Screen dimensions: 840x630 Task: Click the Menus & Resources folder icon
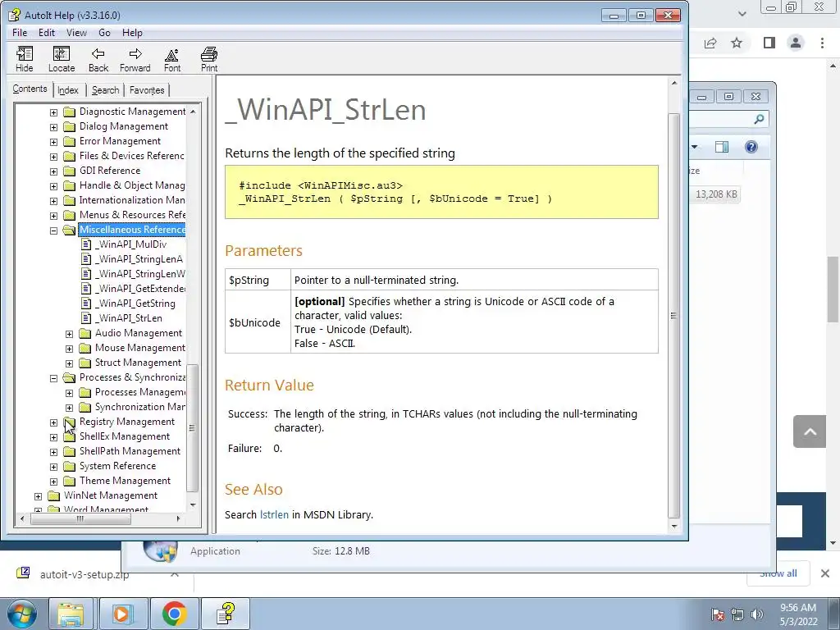click(69, 216)
